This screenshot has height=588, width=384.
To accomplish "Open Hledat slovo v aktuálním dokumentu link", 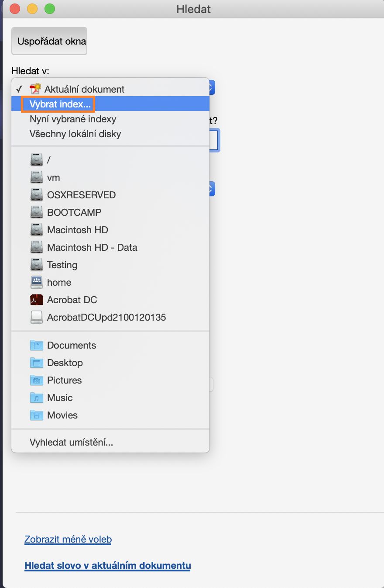I will point(107,566).
